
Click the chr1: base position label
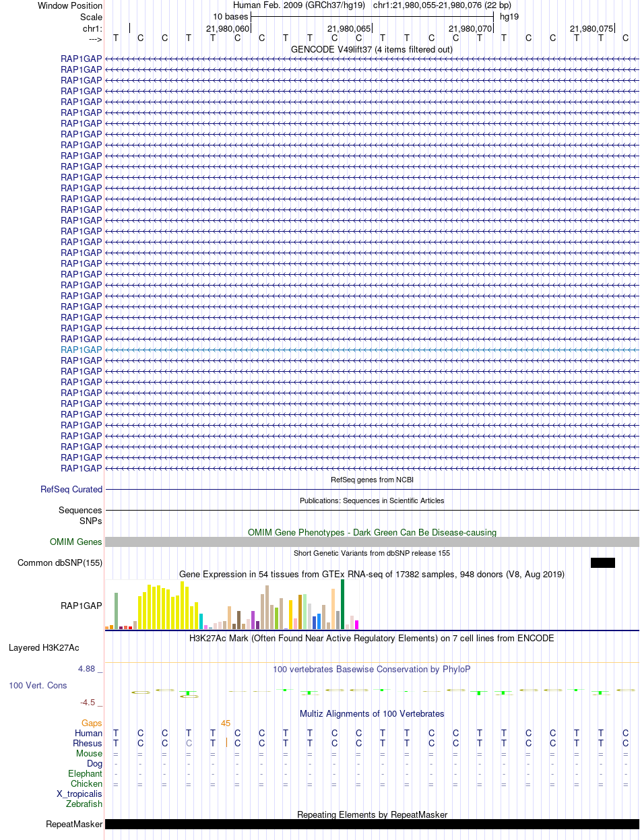(x=92, y=28)
